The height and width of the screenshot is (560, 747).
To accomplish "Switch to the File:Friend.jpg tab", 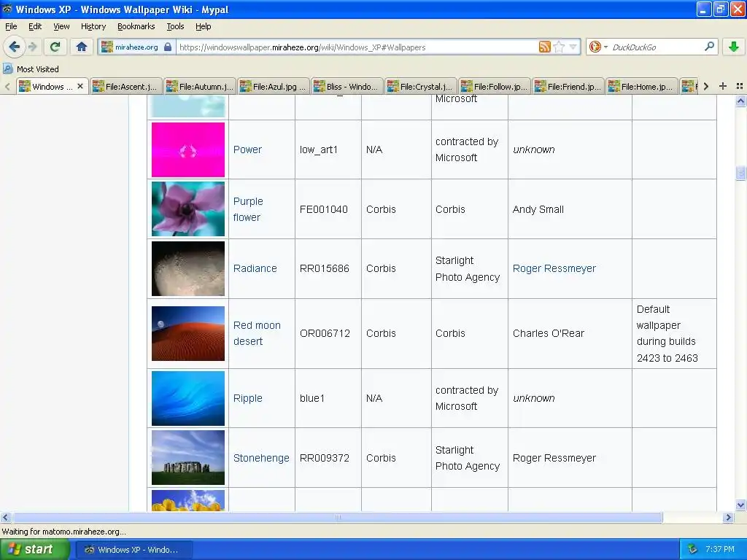I will (568, 86).
